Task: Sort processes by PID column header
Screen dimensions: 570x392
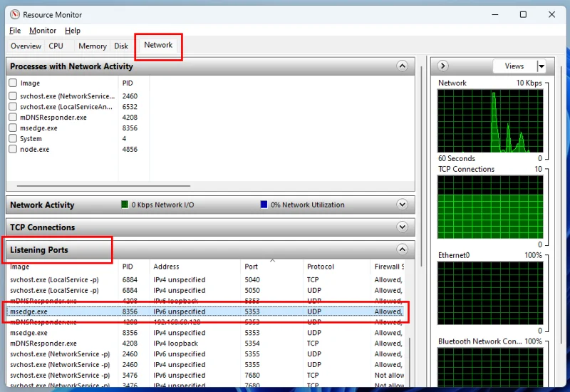Action: [x=128, y=83]
